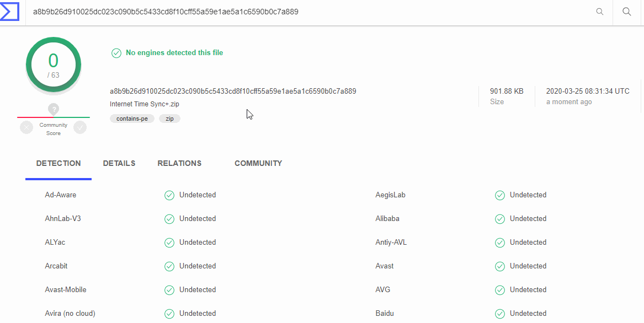Screen dimensions: 644x323
Task: Click the contains-pe tag
Action: (x=132, y=119)
